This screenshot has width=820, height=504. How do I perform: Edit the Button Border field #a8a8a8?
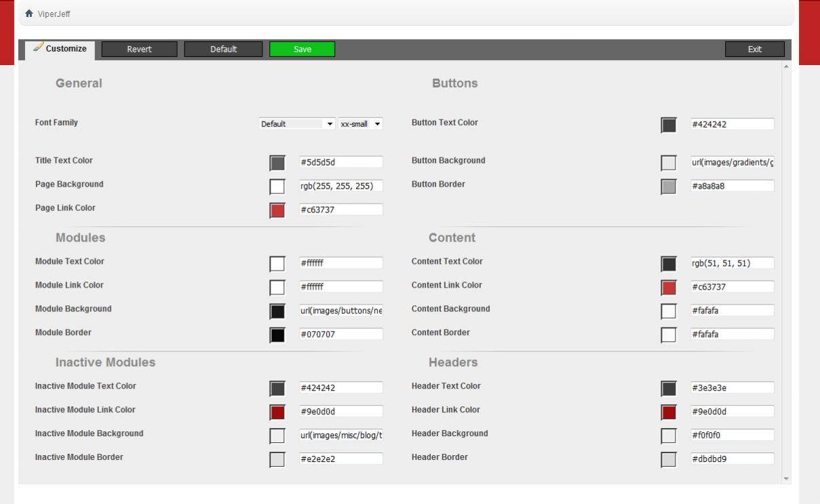[732, 186]
